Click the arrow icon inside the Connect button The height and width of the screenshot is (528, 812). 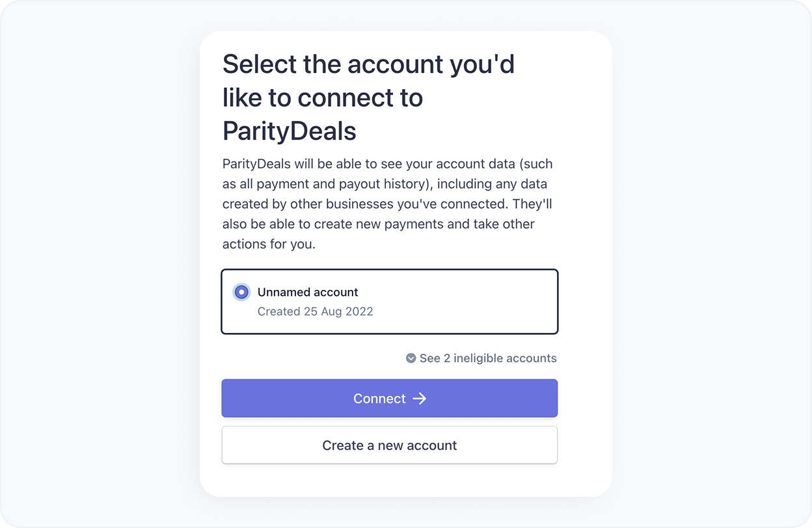(420, 398)
